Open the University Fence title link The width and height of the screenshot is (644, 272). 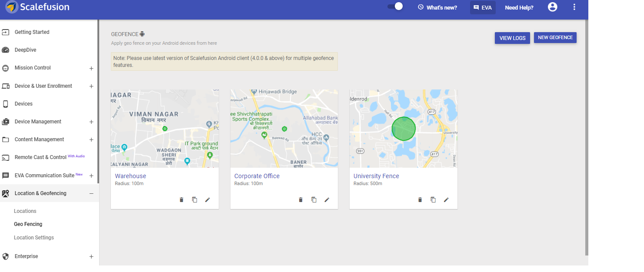pos(376,176)
